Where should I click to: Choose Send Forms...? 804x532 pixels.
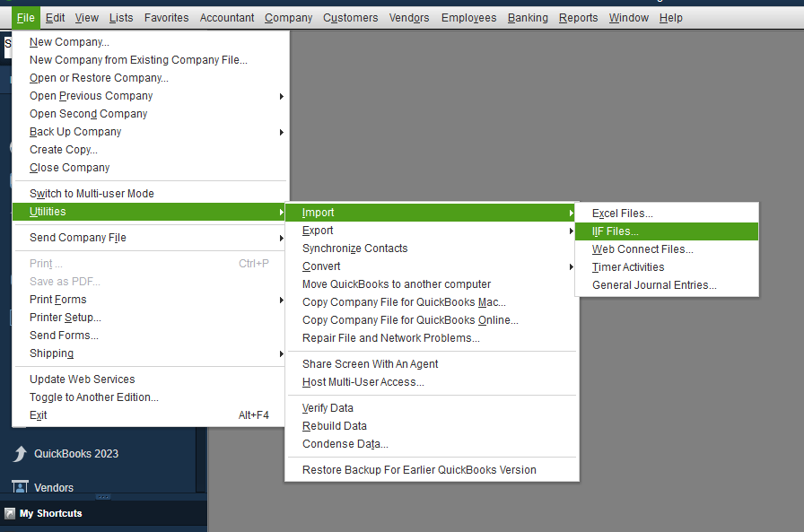(149, 336)
